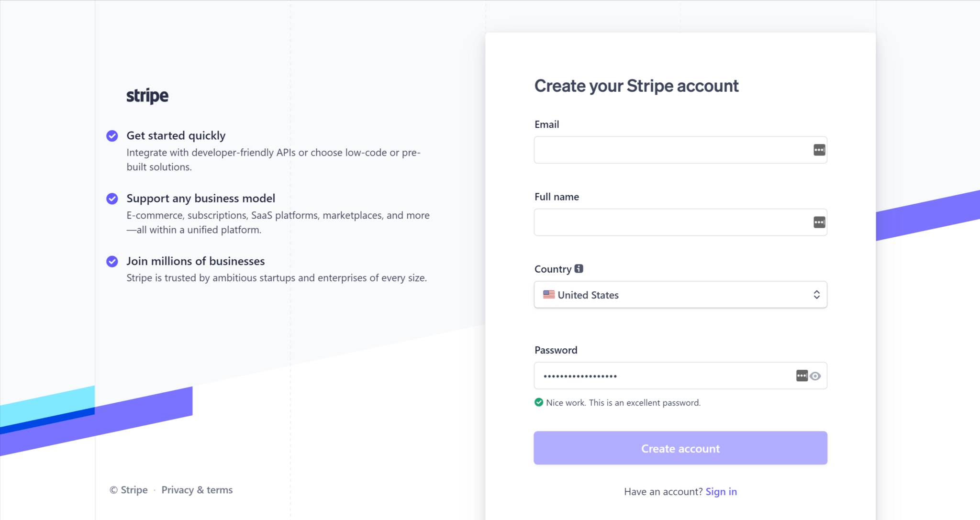Viewport: 980px width, 520px height.
Task: Click the info icon next to Country
Action: (x=579, y=268)
